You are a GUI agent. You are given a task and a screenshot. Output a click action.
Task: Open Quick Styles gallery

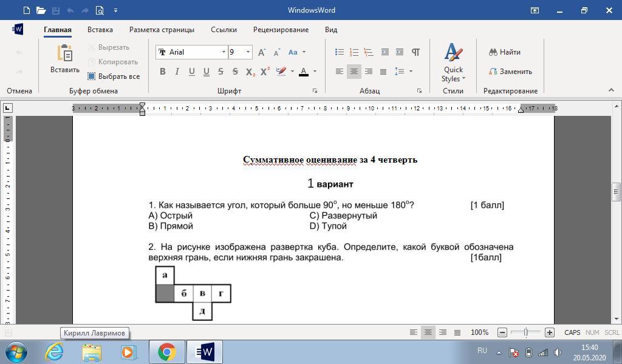point(453,62)
